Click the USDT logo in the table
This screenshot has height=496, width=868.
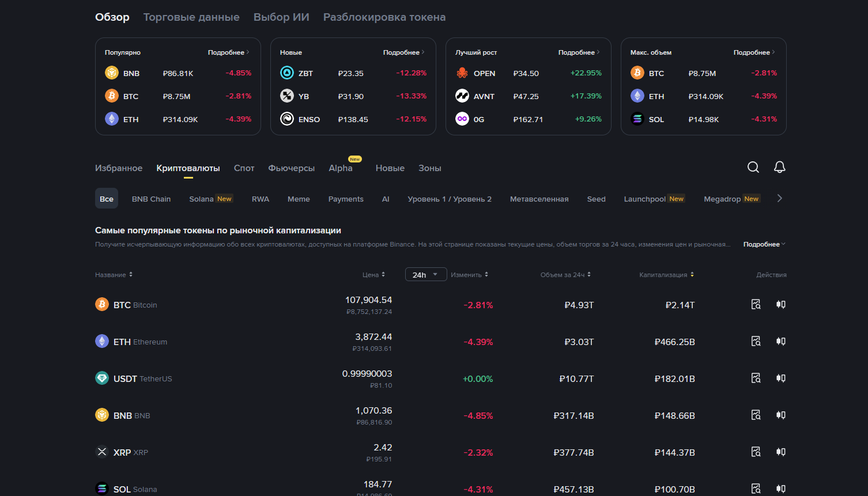tap(102, 378)
